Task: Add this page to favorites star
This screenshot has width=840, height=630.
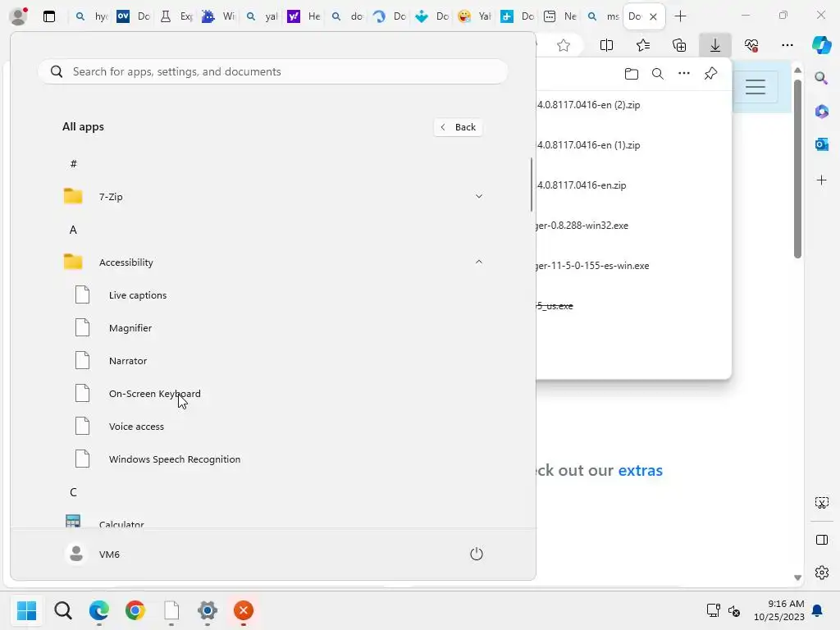Action: point(563,46)
